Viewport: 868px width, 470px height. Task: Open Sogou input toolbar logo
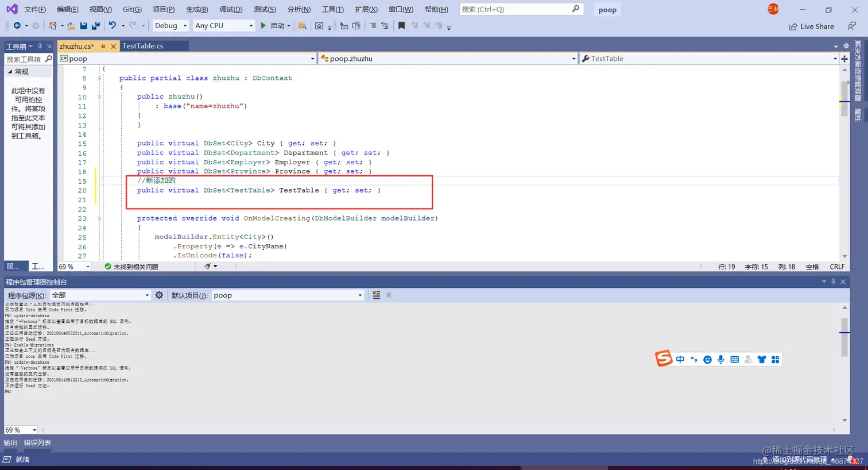(664, 359)
